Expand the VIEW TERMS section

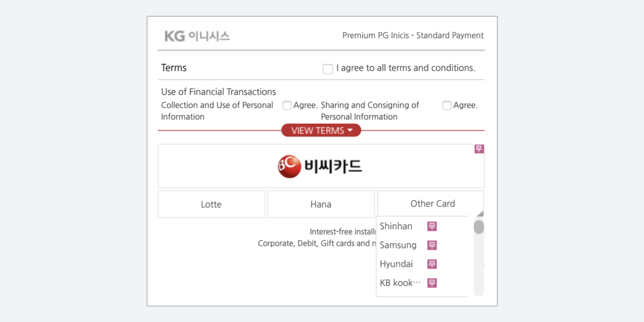321,131
